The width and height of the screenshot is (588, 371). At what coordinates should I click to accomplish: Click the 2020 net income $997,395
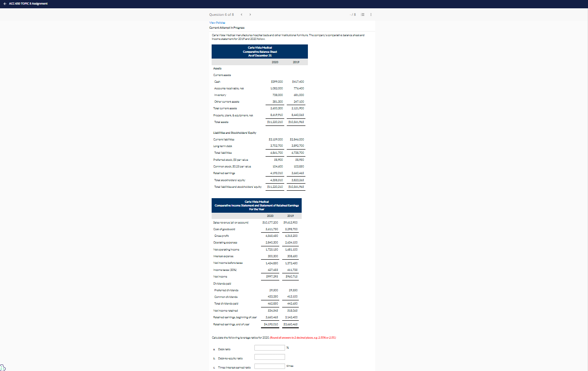pyautogui.click(x=272, y=276)
